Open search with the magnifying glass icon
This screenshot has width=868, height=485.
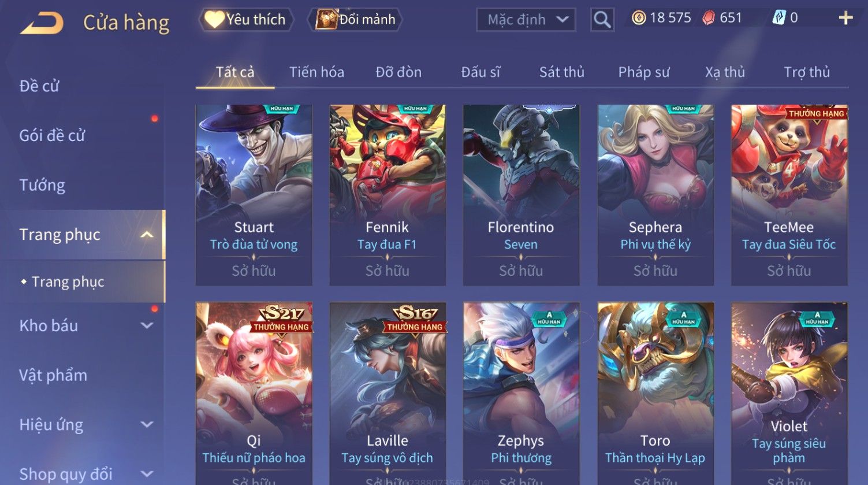[602, 20]
